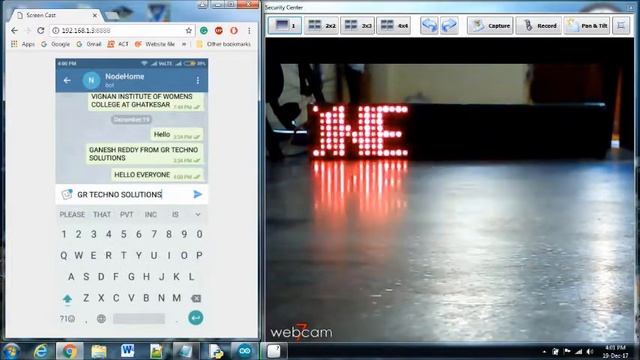Screen dimensions: 640x360
Task: Tap the back arrow in NodeHome chat
Action: point(67,80)
